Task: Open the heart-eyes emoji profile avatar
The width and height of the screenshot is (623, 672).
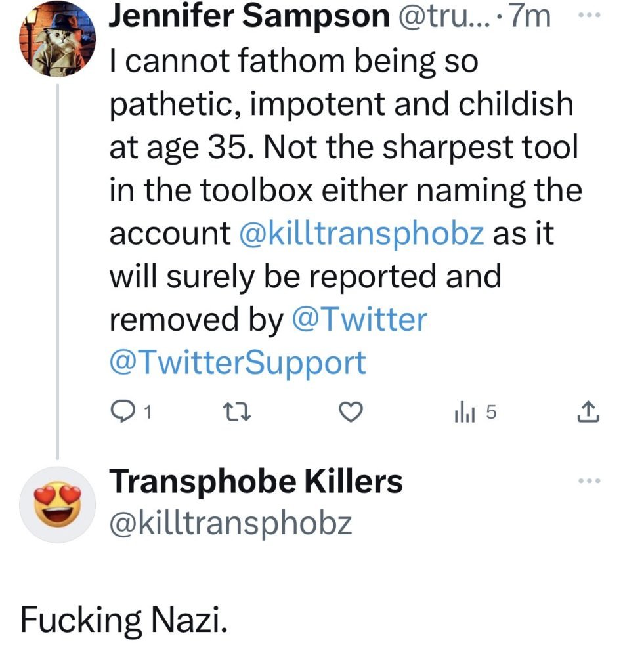Action: (58, 505)
